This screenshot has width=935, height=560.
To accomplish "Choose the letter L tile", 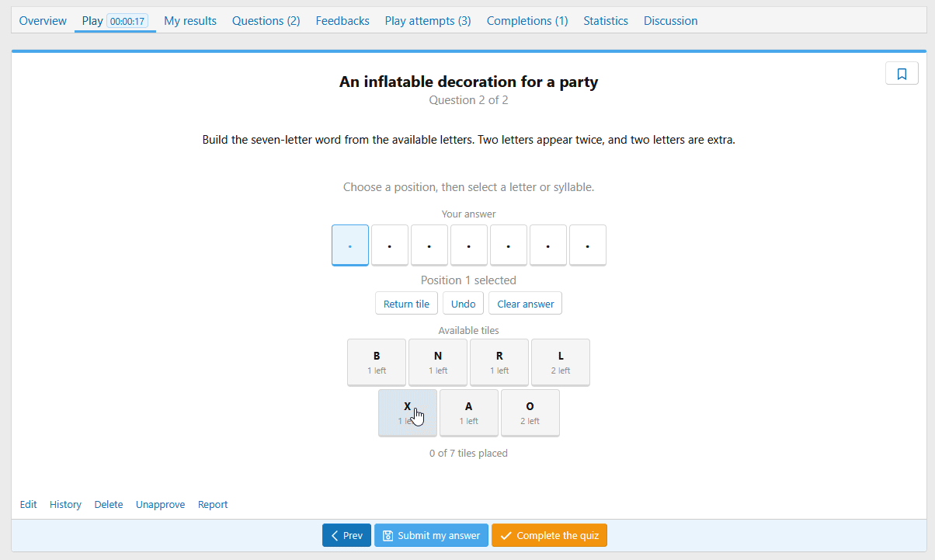I will pyautogui.click(x=561, y=362).
